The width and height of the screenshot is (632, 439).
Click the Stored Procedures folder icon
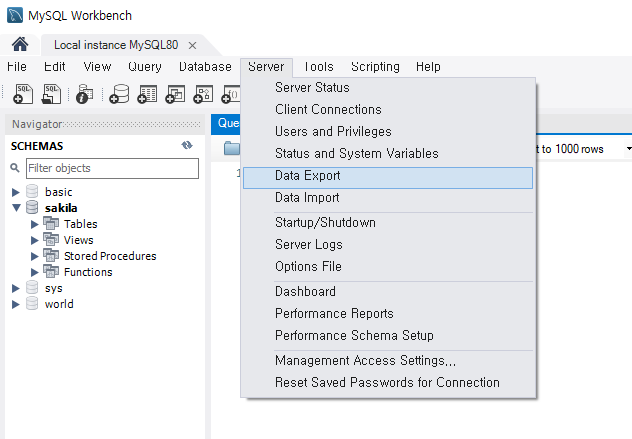(51, 256)
